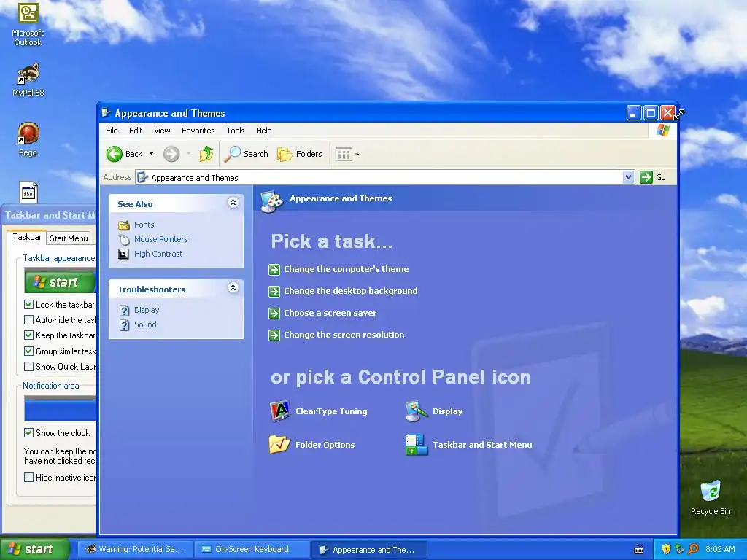The height and width of the screenshot is (560, 747).
Task: Click the Display troubleshooter question icon
Action: (x=124, y=311)
